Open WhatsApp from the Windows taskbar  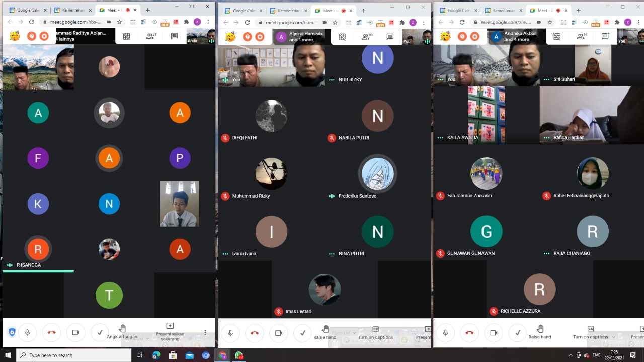pos(238,355)
